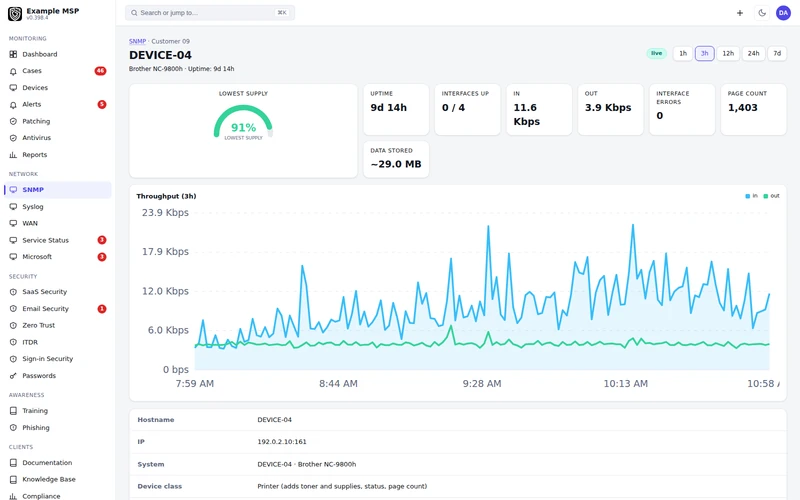Click the Uptime 9d 14h card
The width and height of the screenshot is (800, 500).
pos(396,110)
